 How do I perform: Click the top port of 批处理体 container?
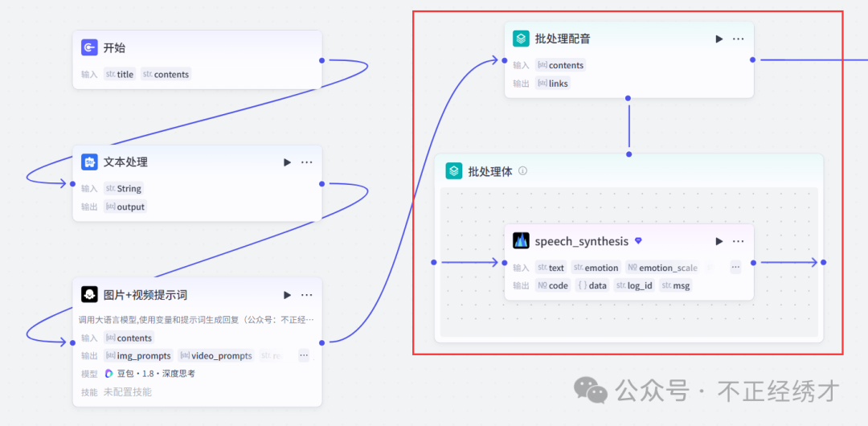[x=628, y=154]
